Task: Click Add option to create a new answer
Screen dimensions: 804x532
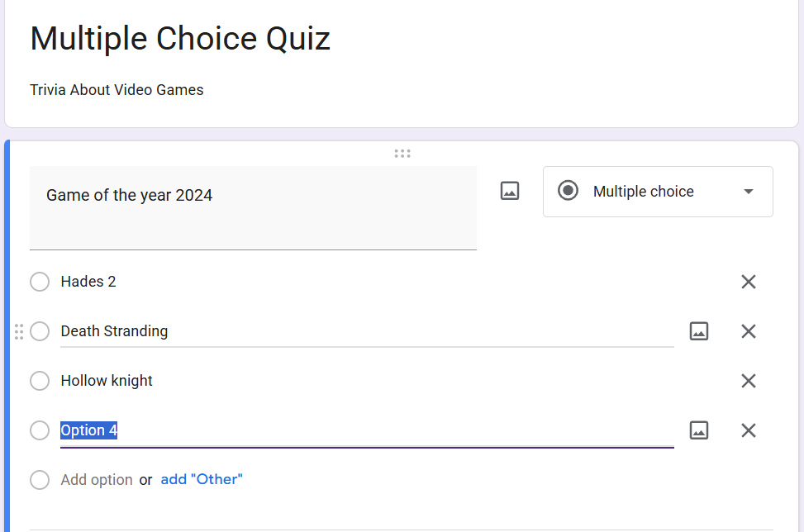Action: click(96, 479)
